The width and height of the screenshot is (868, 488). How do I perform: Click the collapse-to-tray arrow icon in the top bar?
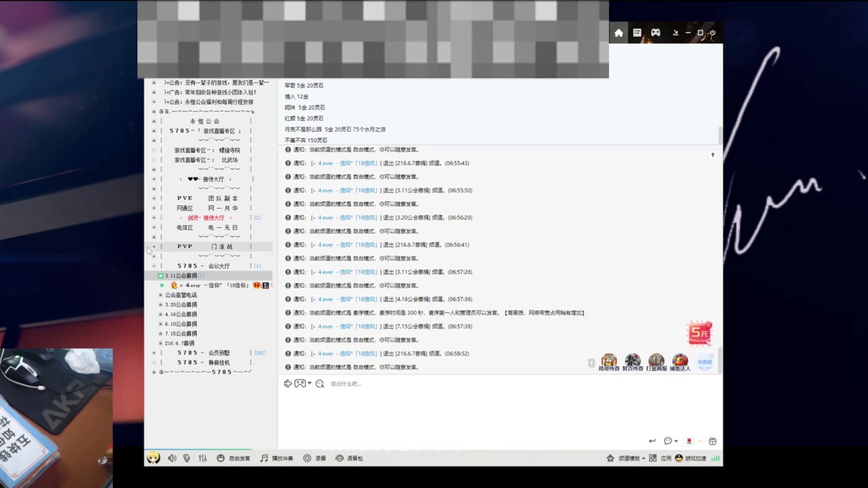pos(675,33)
